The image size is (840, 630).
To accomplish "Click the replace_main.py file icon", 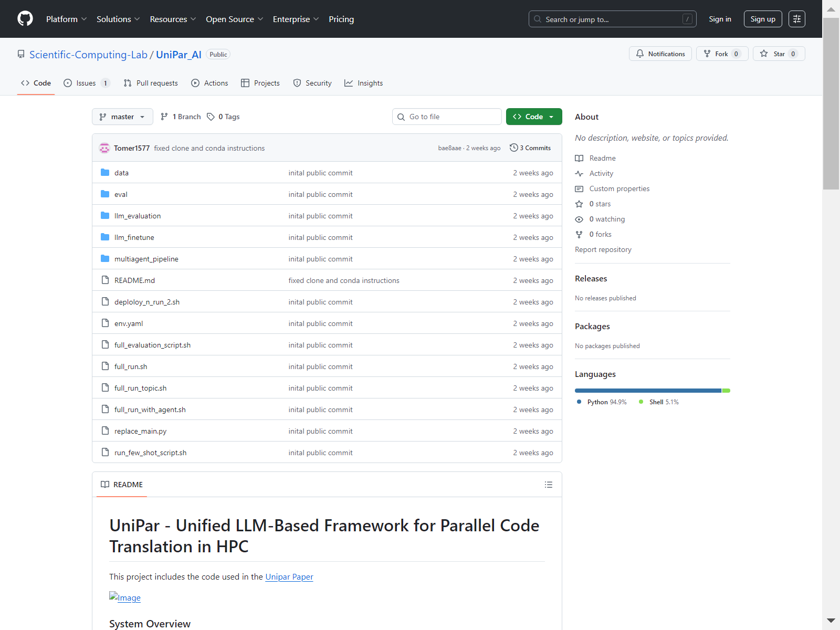I will coord(105,431).
